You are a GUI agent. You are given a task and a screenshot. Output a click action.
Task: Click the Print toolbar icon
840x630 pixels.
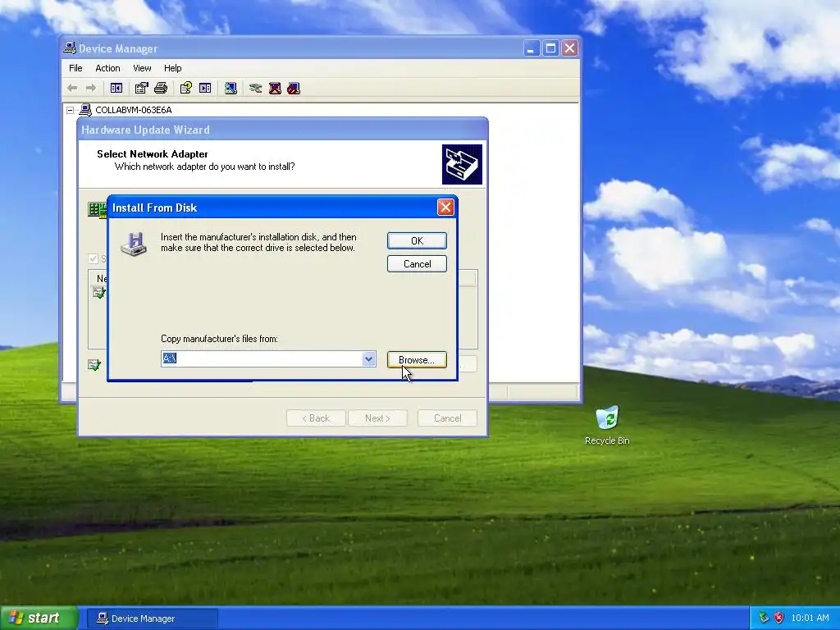[161, 88]
